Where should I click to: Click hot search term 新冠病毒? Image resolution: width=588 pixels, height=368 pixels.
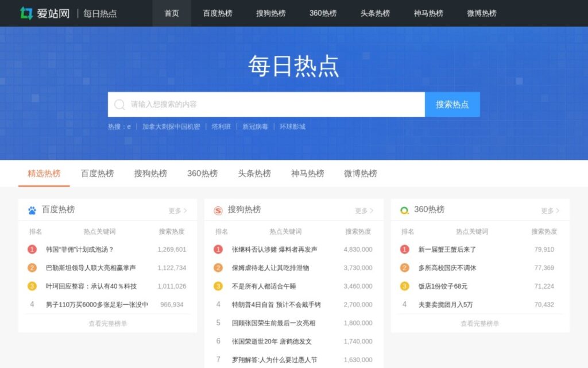(x=256, y=126)
